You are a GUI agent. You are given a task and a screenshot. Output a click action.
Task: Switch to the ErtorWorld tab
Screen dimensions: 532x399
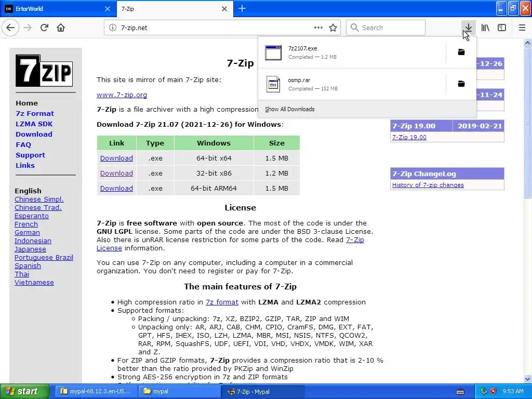(58, 9)
